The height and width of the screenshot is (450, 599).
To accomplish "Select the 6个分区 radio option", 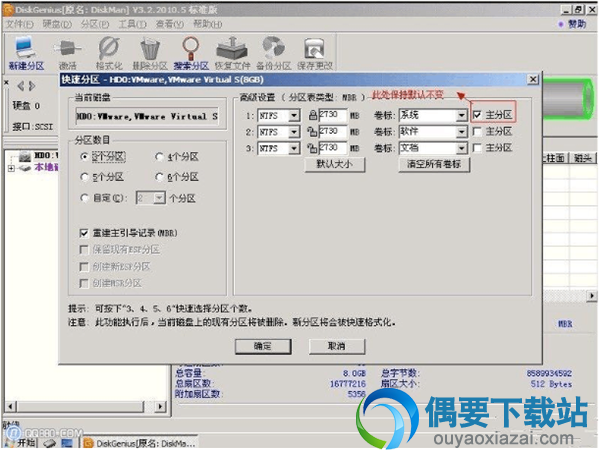I will click(159, 177).
